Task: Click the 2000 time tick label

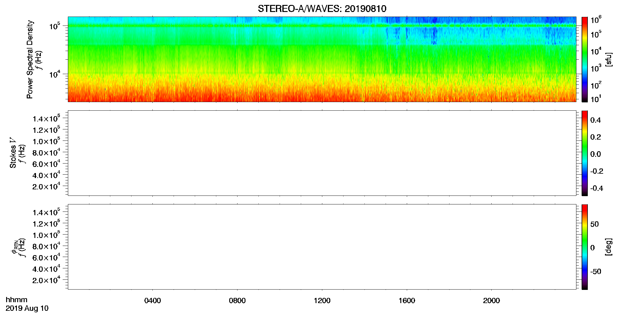Action: (492, 301)
